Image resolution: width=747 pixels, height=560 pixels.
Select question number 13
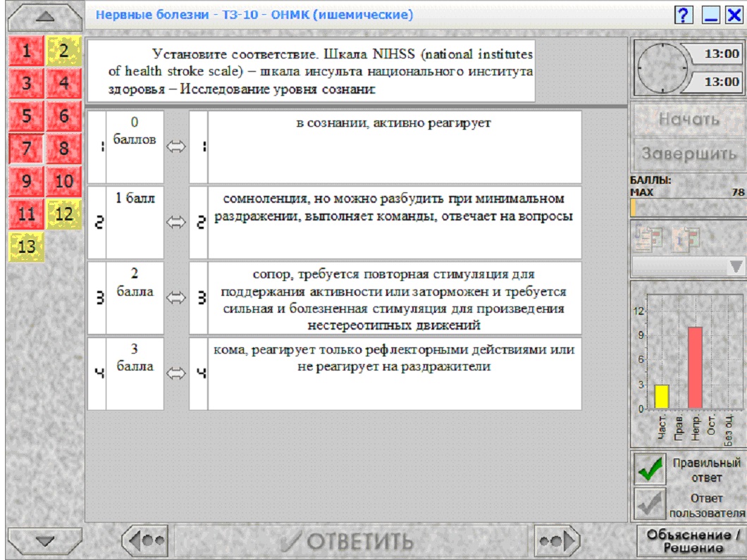[26, 247]
